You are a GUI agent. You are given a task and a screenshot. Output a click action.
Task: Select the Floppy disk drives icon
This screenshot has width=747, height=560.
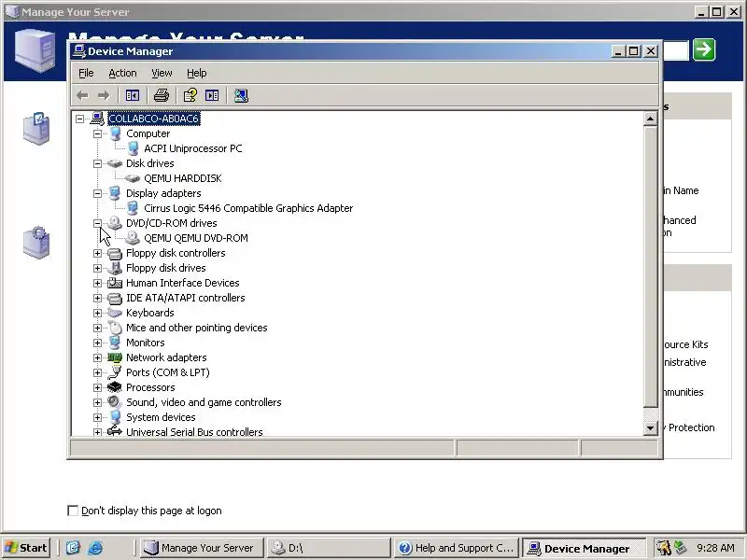click(115, 268)
